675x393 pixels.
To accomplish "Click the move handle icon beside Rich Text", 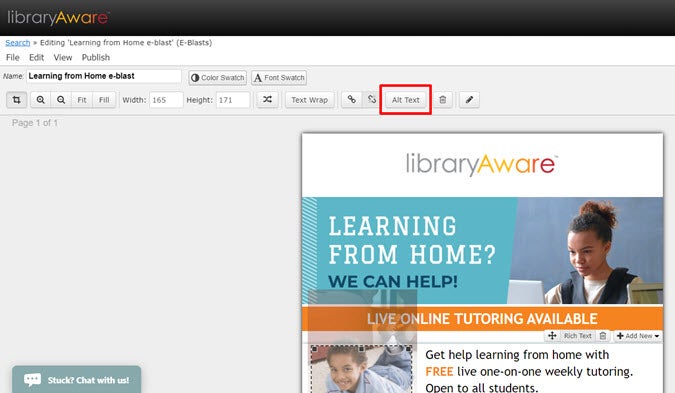I will pyautogui.click(x=552, y=336).
